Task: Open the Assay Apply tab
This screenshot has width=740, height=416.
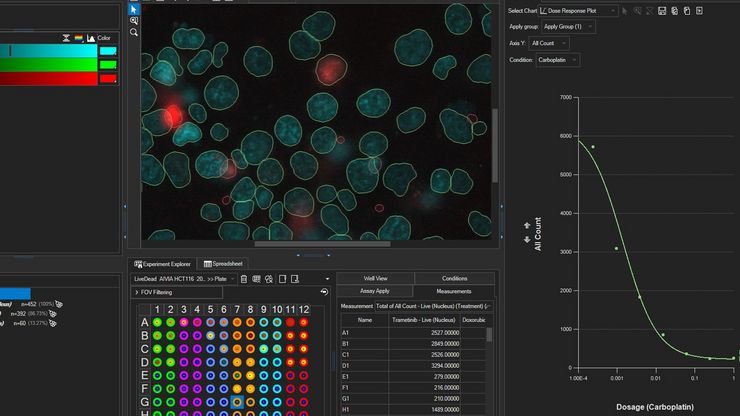Action: [x=375, y=291]
